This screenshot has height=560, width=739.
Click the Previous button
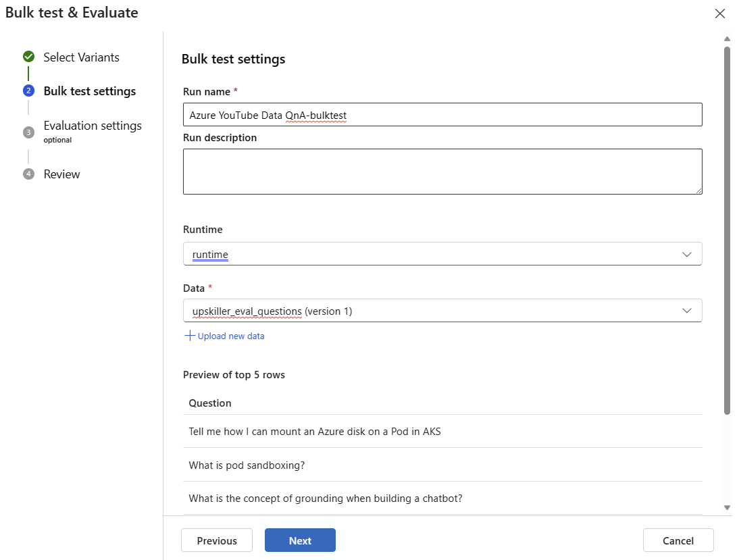coord(216,540)
